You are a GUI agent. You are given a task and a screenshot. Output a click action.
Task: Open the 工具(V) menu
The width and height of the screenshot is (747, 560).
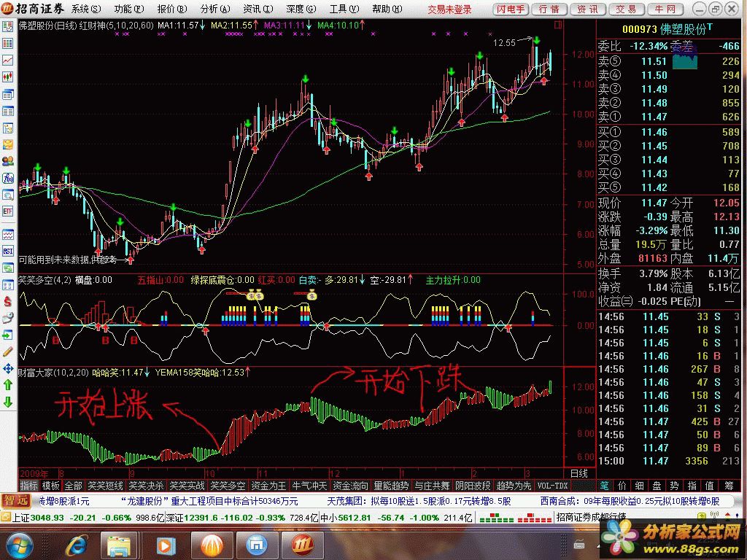[x=344, y=9]
